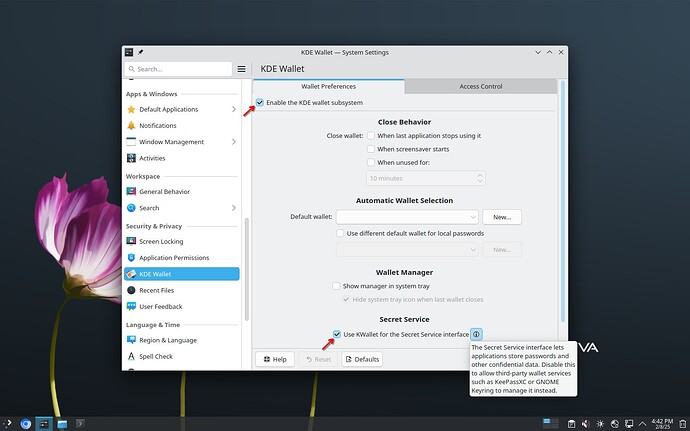
Task: Launch the web browser from the taskbar
Action: point(26,424)
